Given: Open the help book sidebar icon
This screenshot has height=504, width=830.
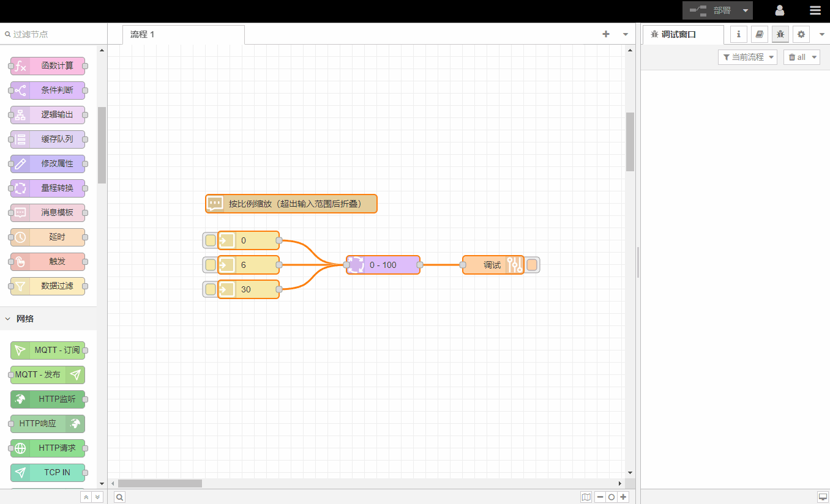Looking at the screenshot, I should (x=759, y=34).
